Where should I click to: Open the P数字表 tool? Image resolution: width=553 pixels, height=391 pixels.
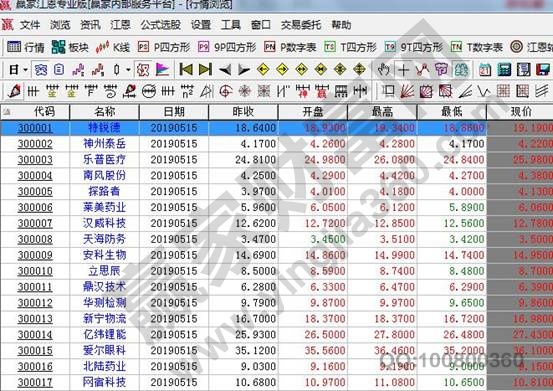[290, 47]
